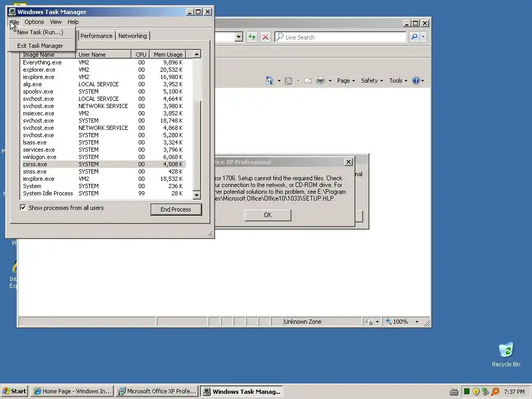Open the Home page icon in IE toolbar
Viewport: 532px width, 399px height.
click(270, 81)
